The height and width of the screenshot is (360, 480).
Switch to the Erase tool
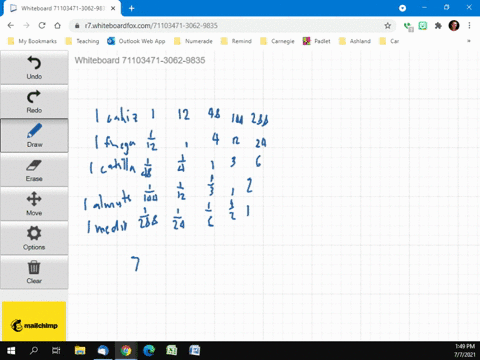[x=34, y=170]
